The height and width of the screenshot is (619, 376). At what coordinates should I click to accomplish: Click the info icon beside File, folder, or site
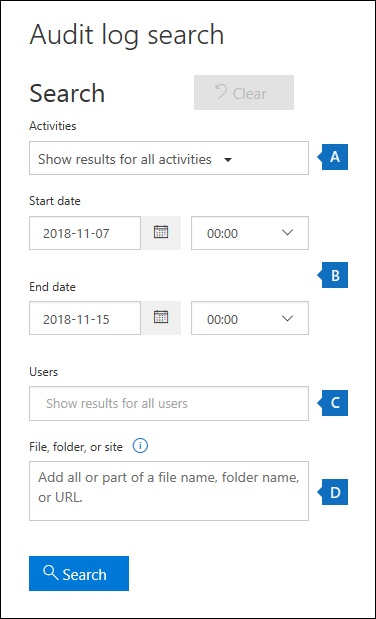click(x=140, y=446)
